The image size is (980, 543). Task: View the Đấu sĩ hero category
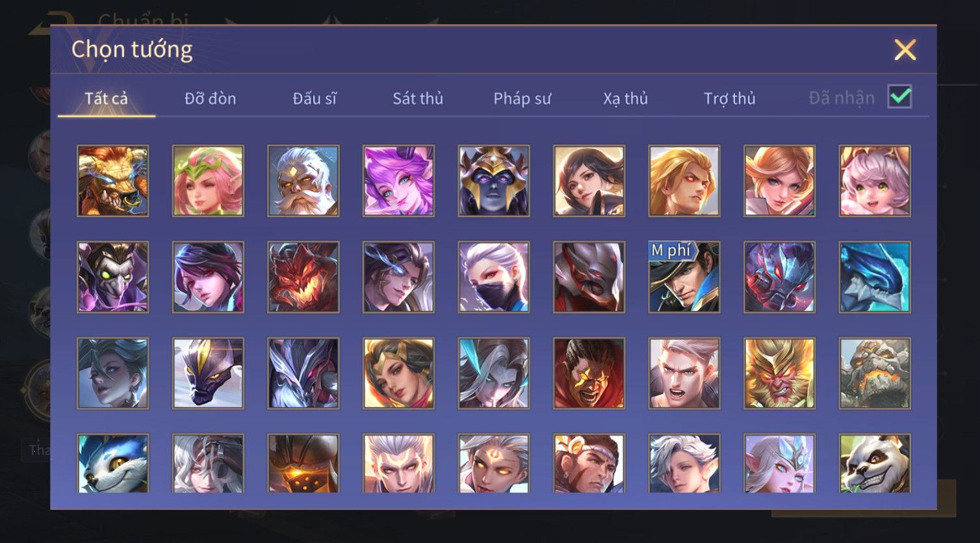315,99
